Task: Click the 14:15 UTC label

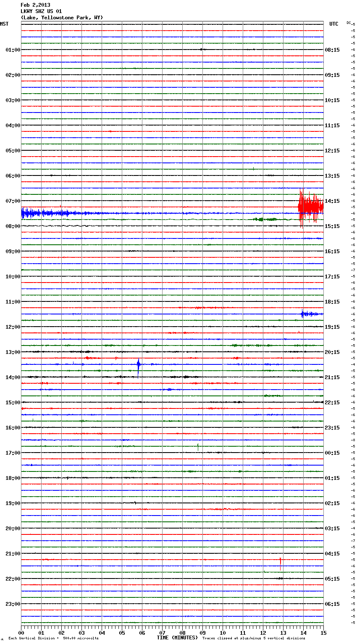Action: (332, 201)
